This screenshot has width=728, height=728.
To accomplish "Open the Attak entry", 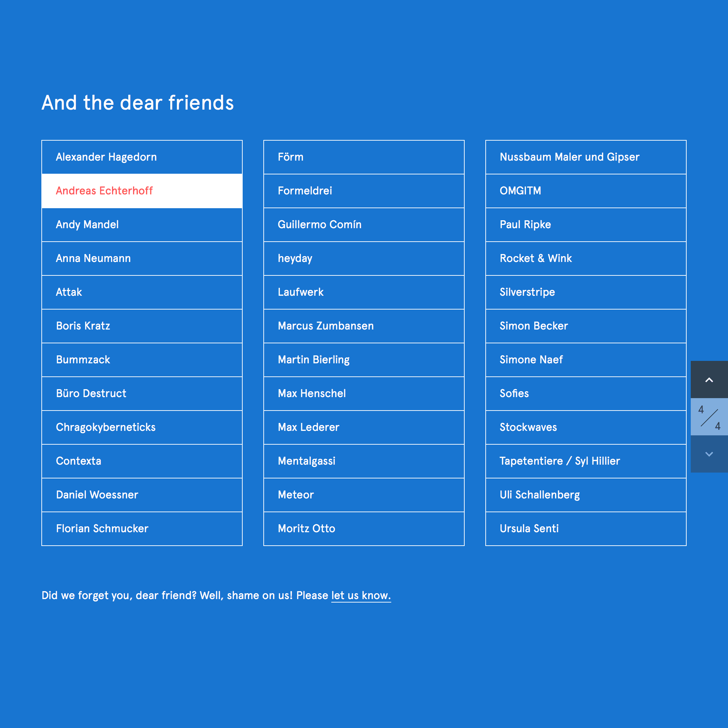I will pos(142,292).
